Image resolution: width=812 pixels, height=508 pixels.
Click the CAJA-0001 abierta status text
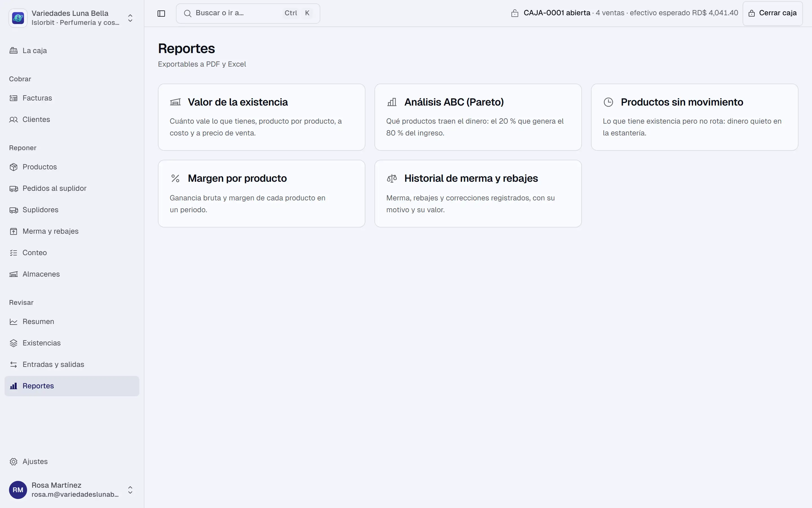tap(557, 13)
